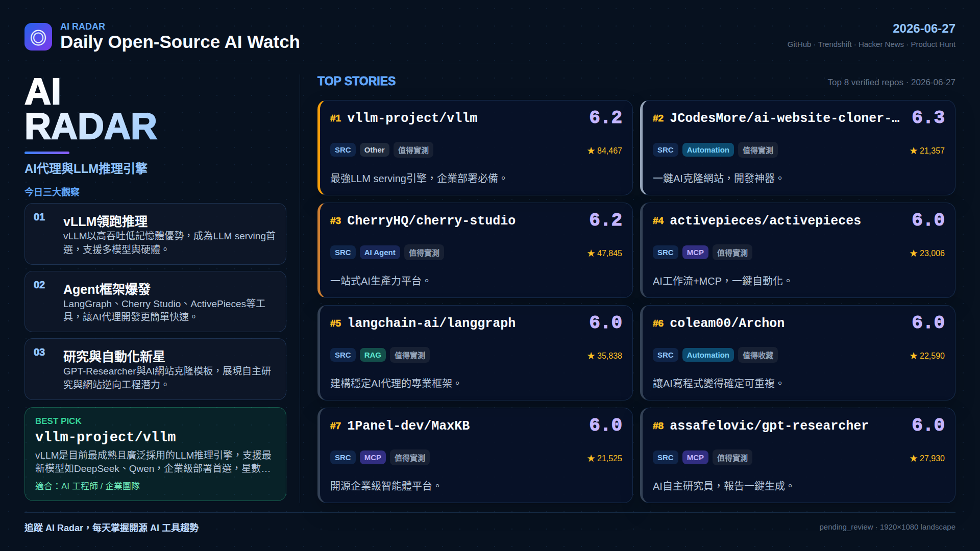980x551 pixels.
Task: Click the 'AI代理與LLM推理引擎' subtitle
Action: click(86, 168)
